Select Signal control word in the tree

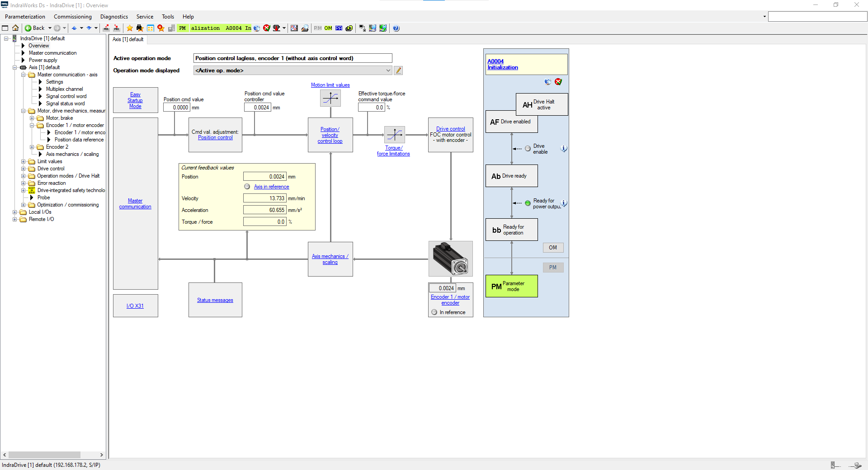tap(66, 96)
